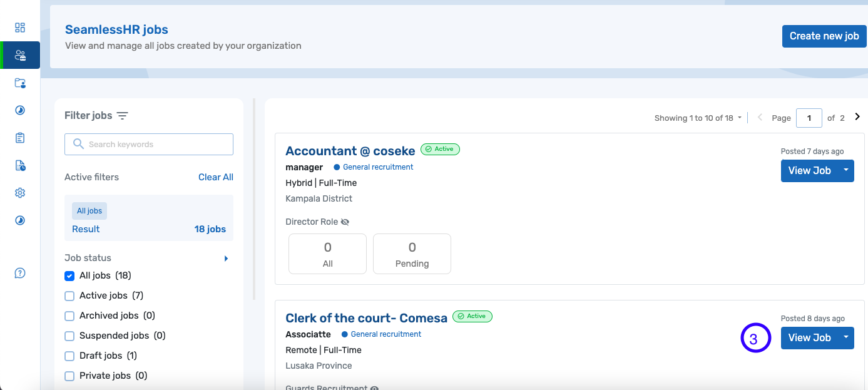Click the clipboard icon in sidebar
Viewport: 868px width, 390px height.
20,138
